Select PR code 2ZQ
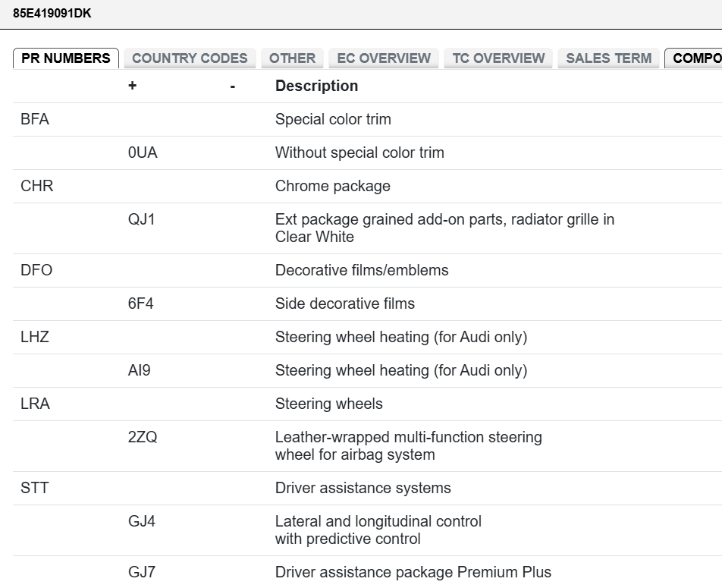722x588 pixels. tap(143, 437)
